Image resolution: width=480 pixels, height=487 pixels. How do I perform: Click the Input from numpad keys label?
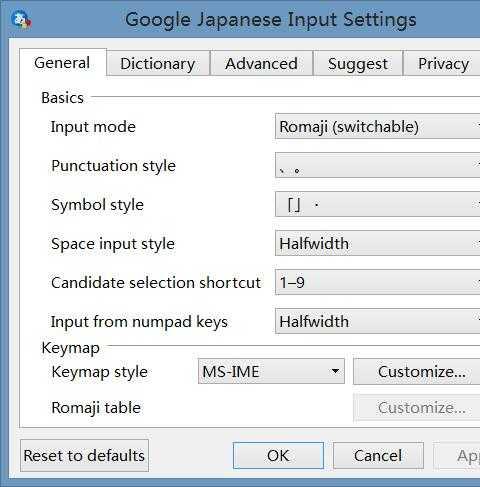[139, 322]
